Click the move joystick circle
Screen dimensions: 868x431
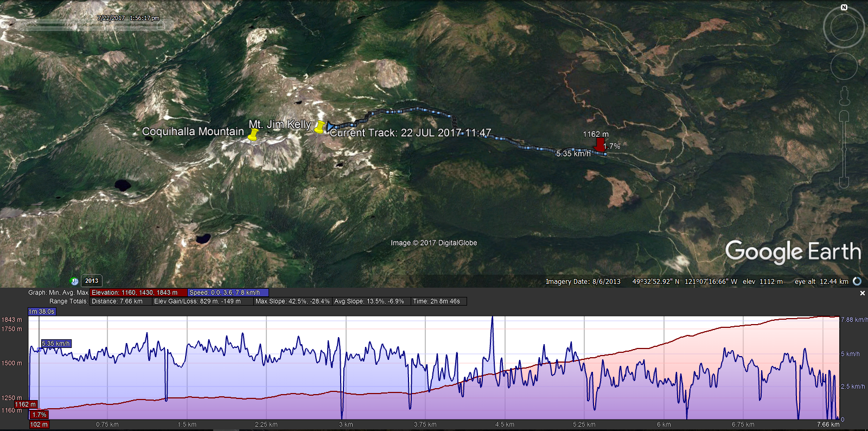coord(844,66)
